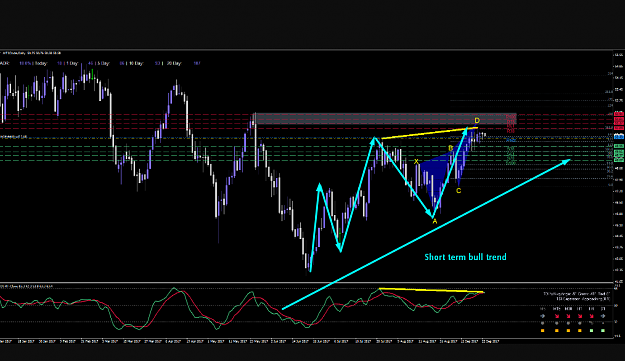
Task: Click the M5 sideways trend arrow in dashboard
Action: 542,316
